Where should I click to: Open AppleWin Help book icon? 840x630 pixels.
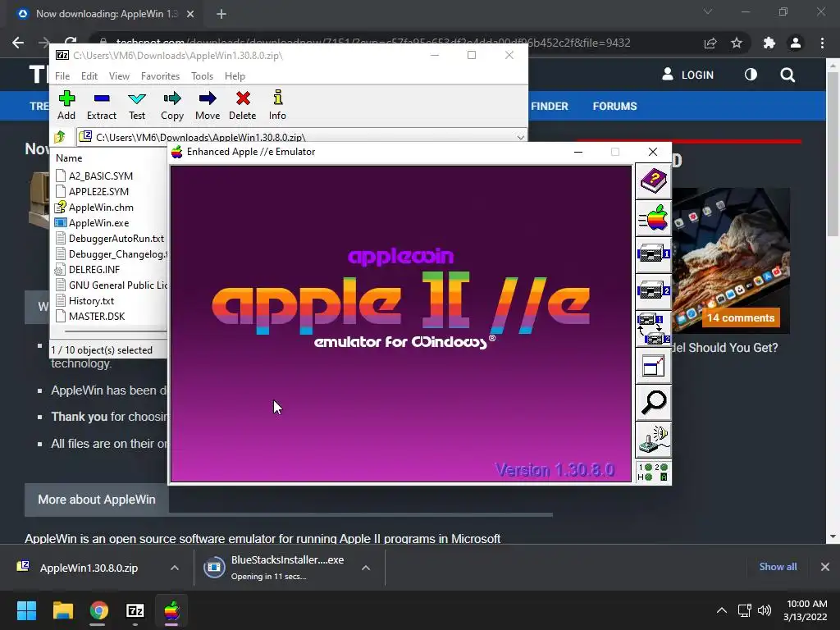point(653,181)
